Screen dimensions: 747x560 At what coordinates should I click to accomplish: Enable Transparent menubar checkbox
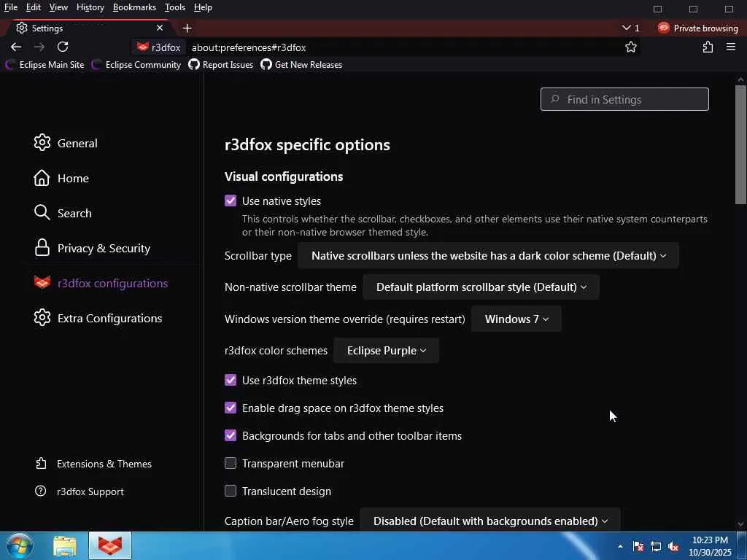point(231,463)
